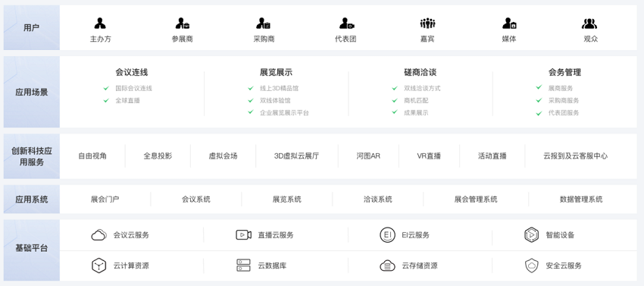Click the 主办方 organizer user icon
This screenshot has width=644, height=286.
[x=100, y=24]
